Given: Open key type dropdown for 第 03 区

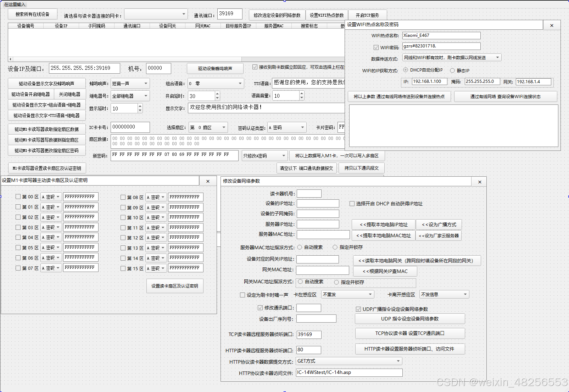Looking at the screenshot, I should (51, 227).
